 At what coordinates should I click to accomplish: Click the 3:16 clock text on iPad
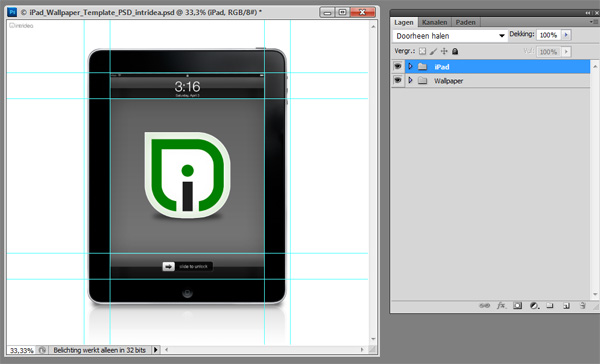click(188, 86)
